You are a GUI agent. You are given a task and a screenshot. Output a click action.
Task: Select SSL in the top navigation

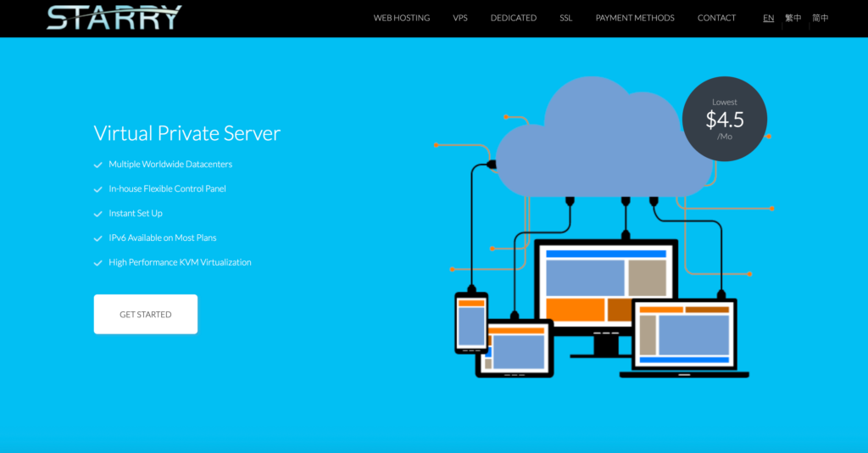coord(565,18)
